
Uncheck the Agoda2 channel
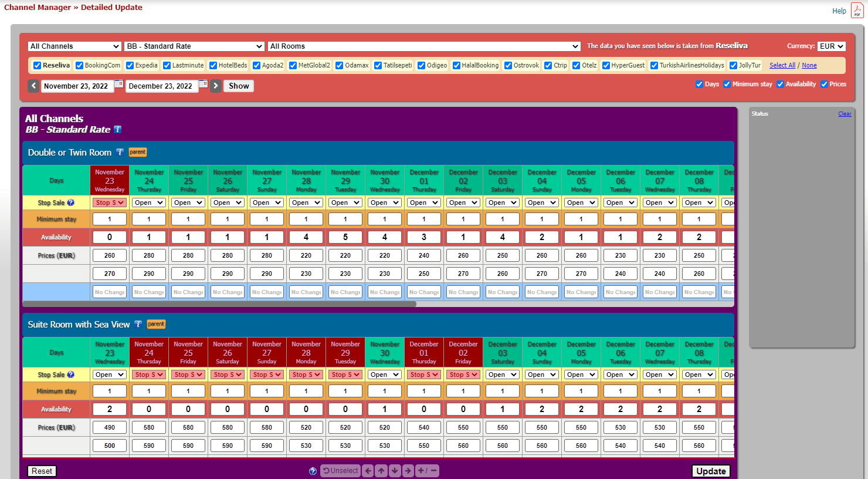256,66
